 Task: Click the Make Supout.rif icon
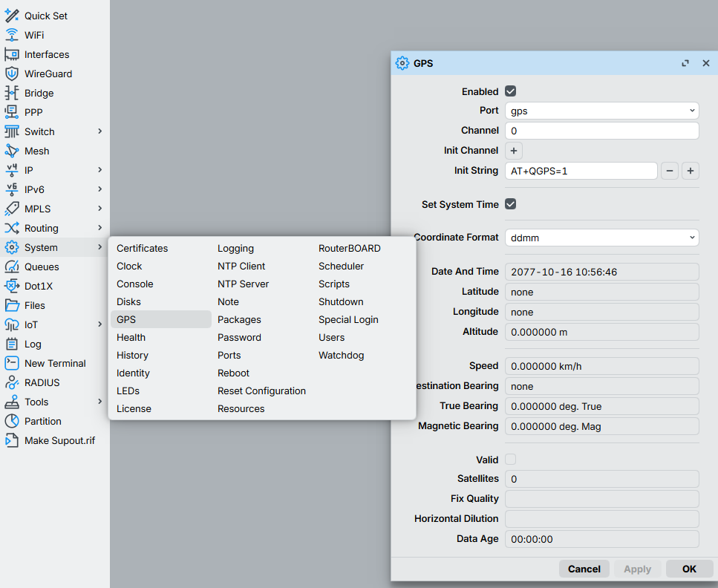[x=11, y=440]
